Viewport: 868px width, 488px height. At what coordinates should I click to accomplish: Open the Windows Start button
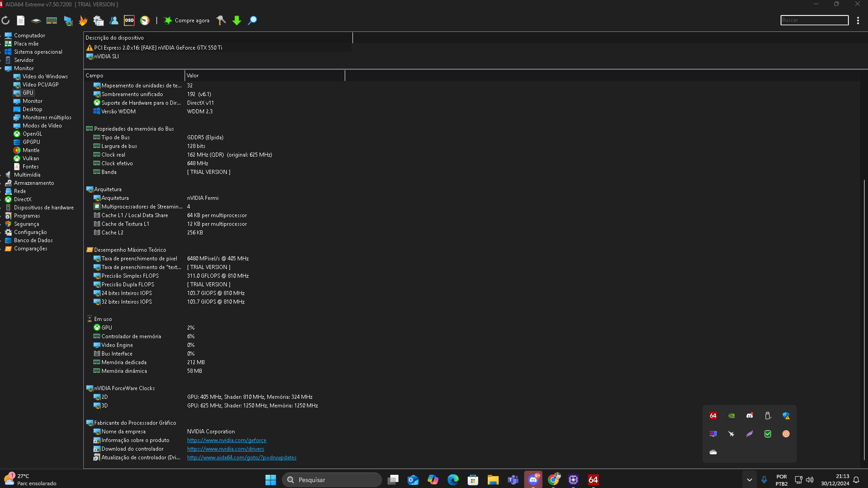click(271, 480)
